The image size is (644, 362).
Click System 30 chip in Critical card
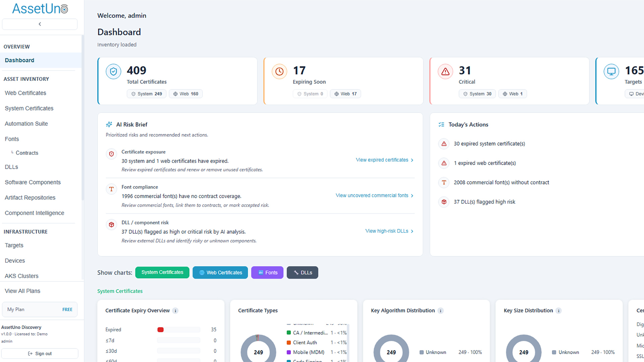(477, 94)
